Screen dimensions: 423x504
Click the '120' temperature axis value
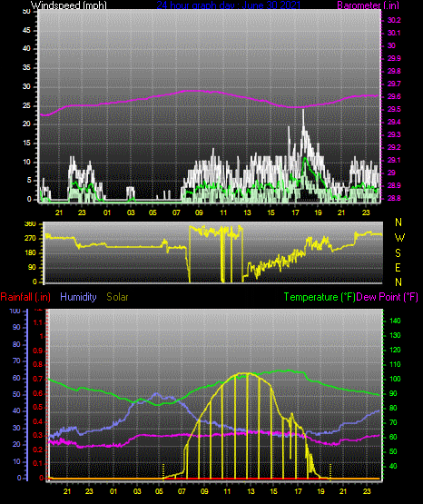[395, 350]
